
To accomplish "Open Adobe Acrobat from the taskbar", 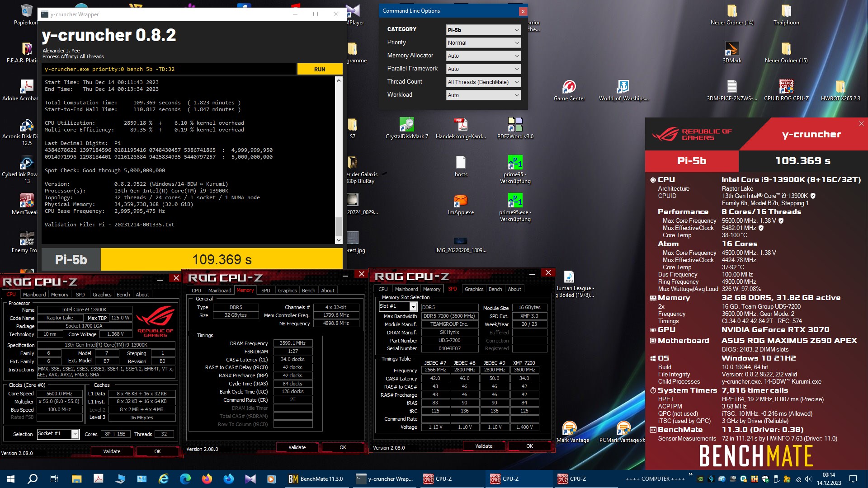I will (x=98, y=479).
